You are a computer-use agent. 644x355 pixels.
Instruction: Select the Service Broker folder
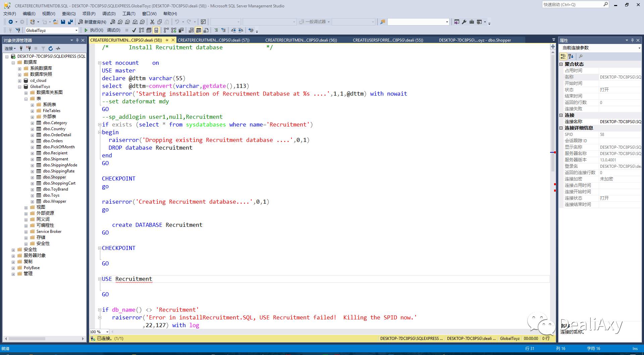pos(49,232)
